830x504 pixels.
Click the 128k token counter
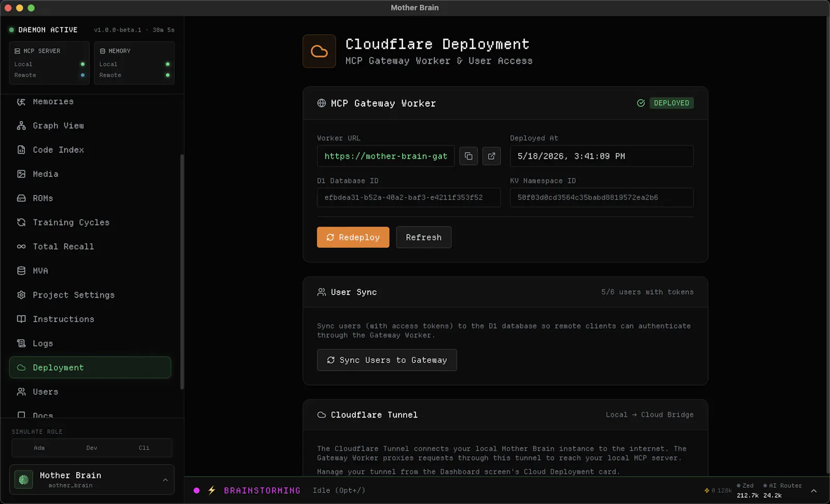[x=718, y=491]
